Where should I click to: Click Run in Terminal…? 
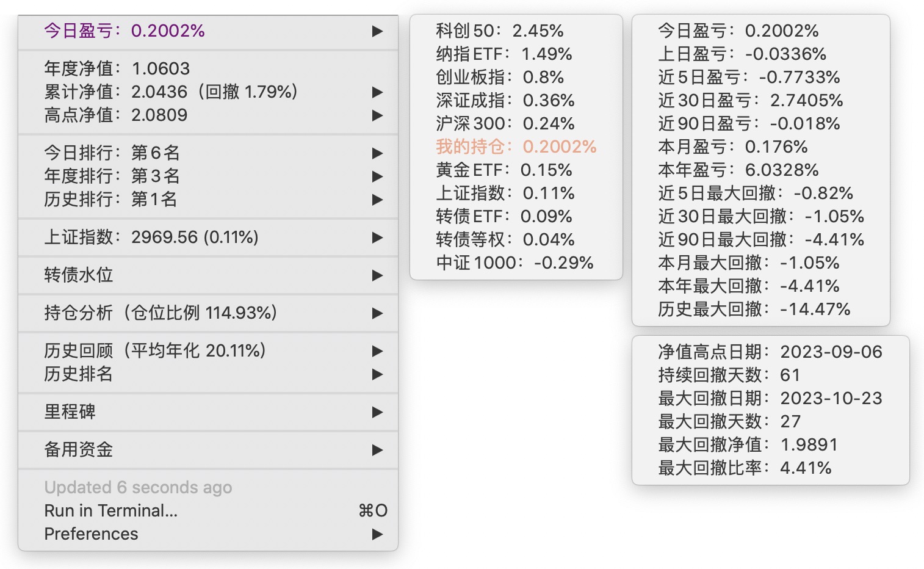[x=111, y=510]
